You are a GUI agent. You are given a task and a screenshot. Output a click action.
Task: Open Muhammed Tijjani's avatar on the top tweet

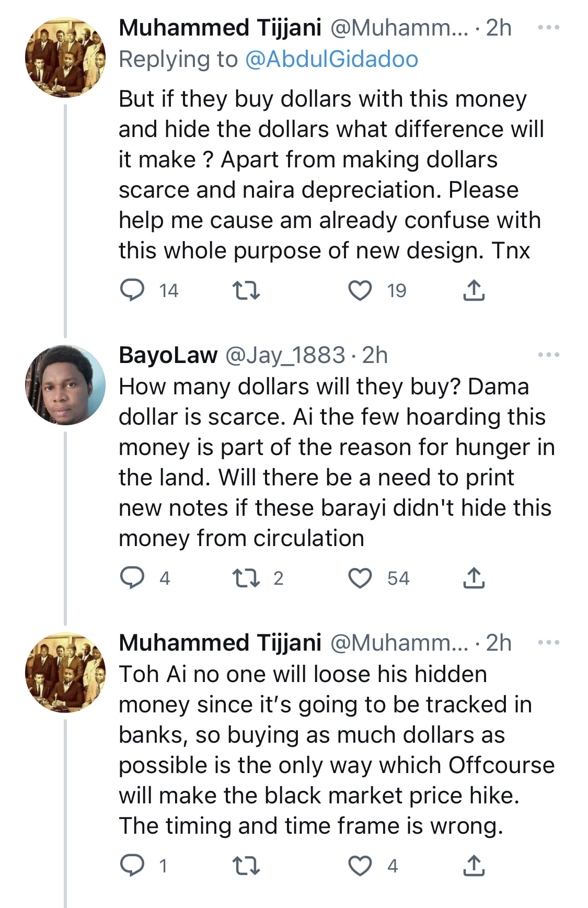(65, 58)
